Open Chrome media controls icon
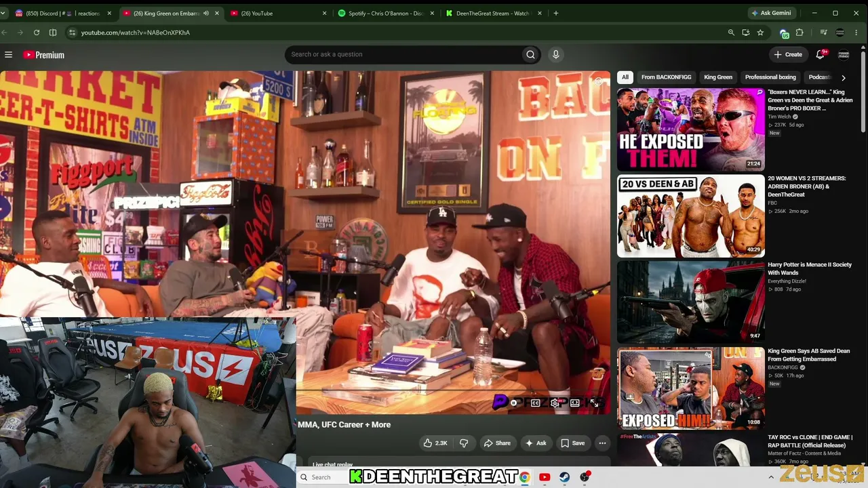Viewport: 868px width, 488px height. [x=823, y=33]
